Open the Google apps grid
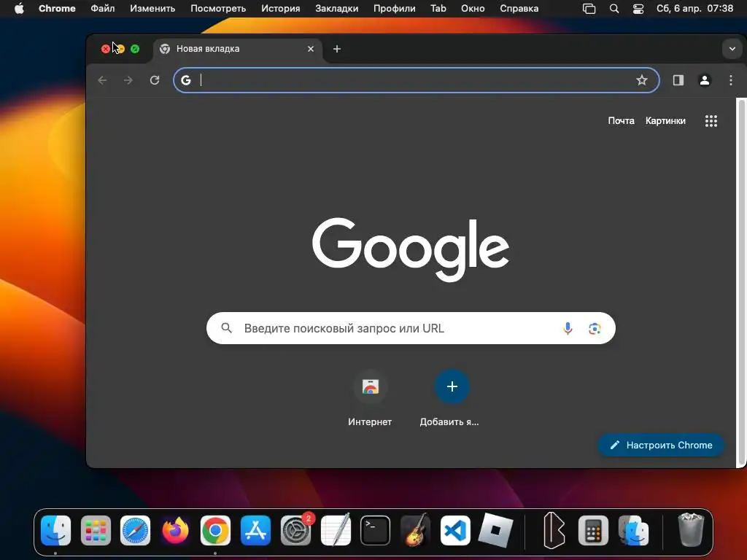 pyautogui.click(x=711, y=121)
